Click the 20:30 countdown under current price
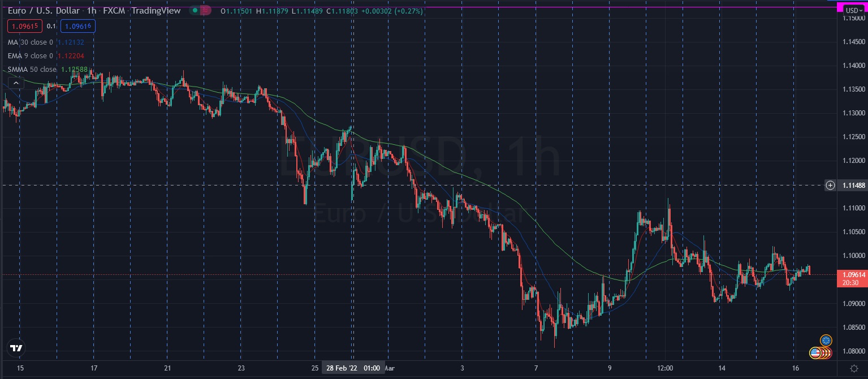 pyautogui.click(x=851, y=282)
